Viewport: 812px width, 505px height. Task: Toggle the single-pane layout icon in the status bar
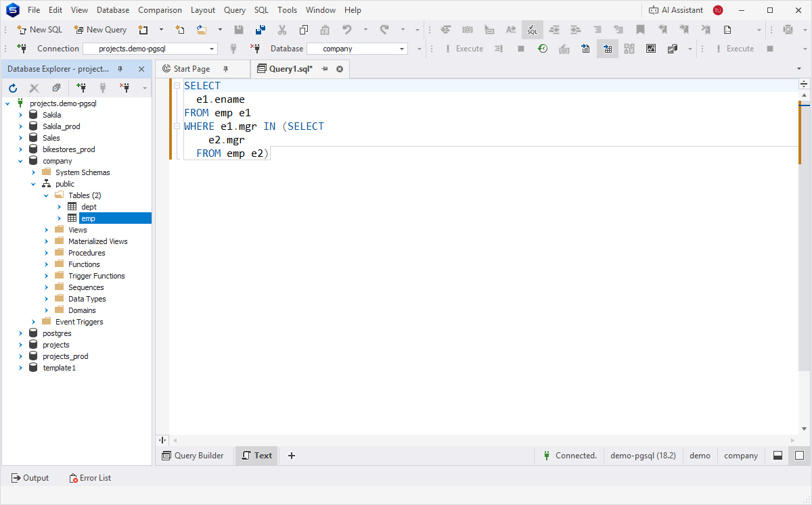pos(799,456)
